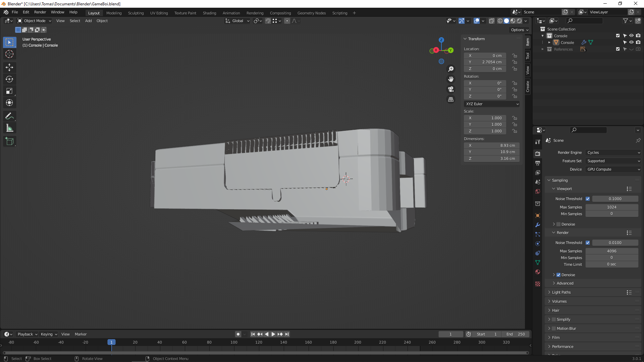Click the Add Cube tool icon
This screenshot has height=362, width=644.
tap(9, 141)
